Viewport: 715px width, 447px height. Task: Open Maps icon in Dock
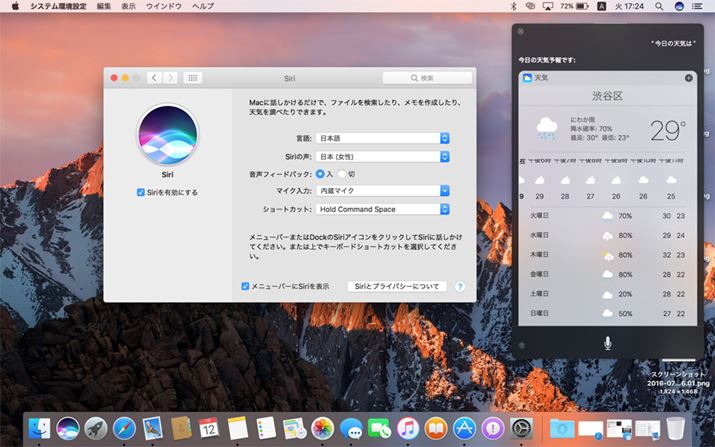[294, 428]
